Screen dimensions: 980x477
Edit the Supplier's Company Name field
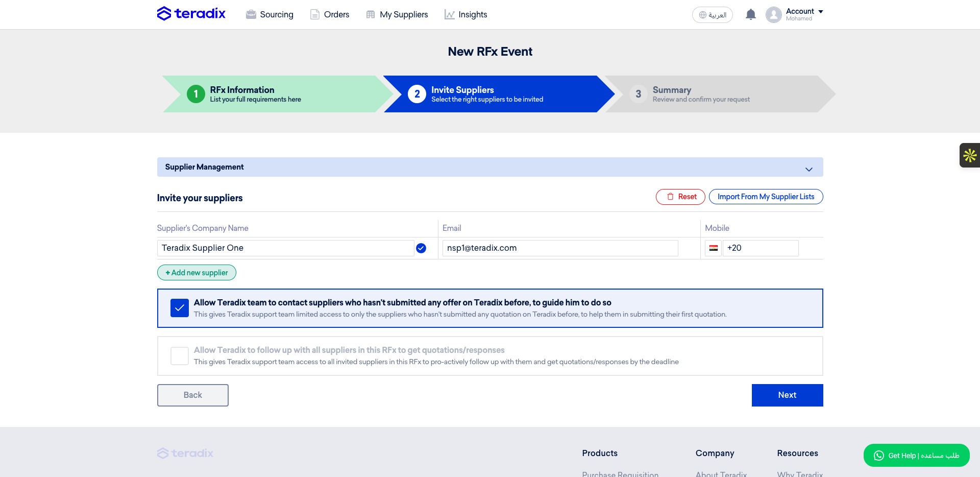tap(285, 248)
